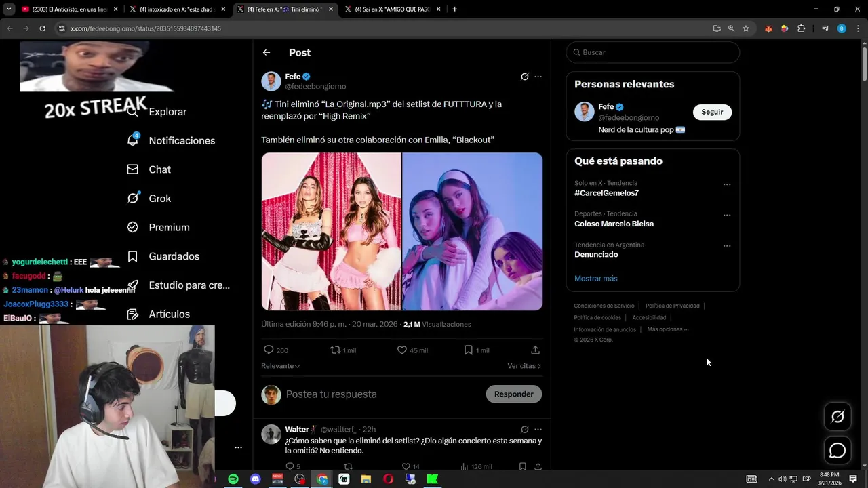Image resolution: width=868 pixels, height=488 pixels.
Task: Bookmark the post with 1 mil bookmarks
Action: (477, 350)
